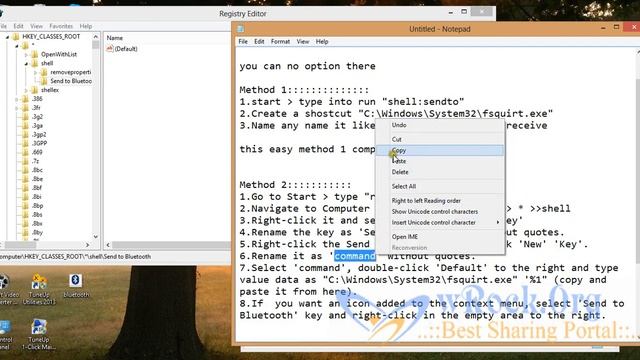Choose Paste in the context menu

[440, 161]
